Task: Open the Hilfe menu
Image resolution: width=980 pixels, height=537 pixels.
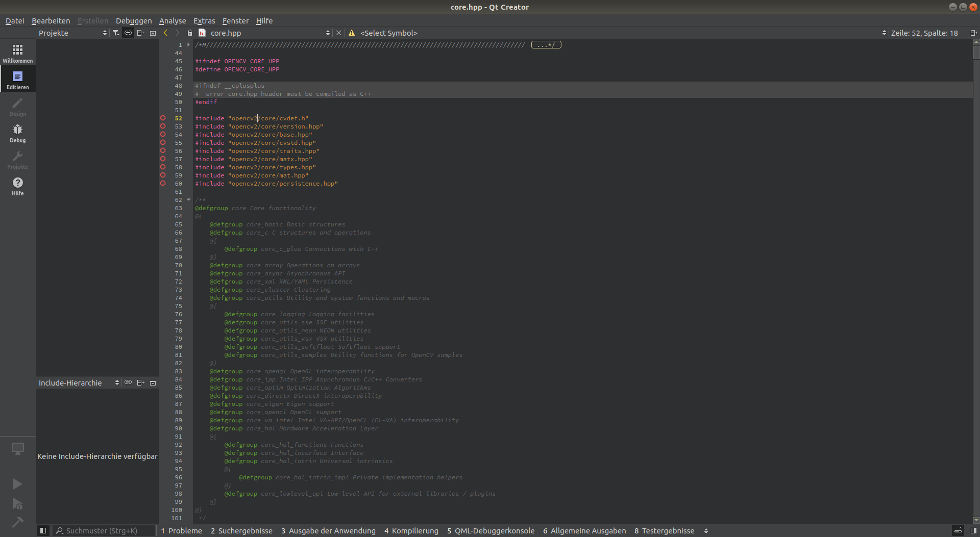Action: tap(264, 20)
